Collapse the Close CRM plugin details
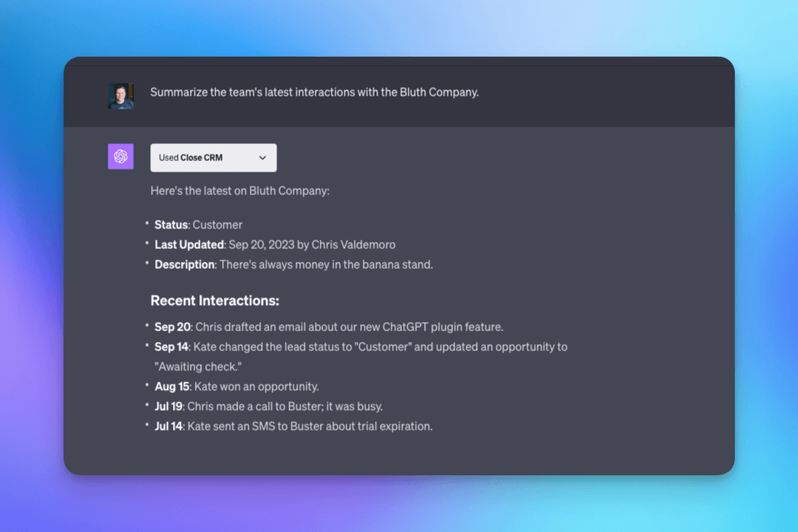This screenshot has height=532, width=798. (x=214, y=157)
